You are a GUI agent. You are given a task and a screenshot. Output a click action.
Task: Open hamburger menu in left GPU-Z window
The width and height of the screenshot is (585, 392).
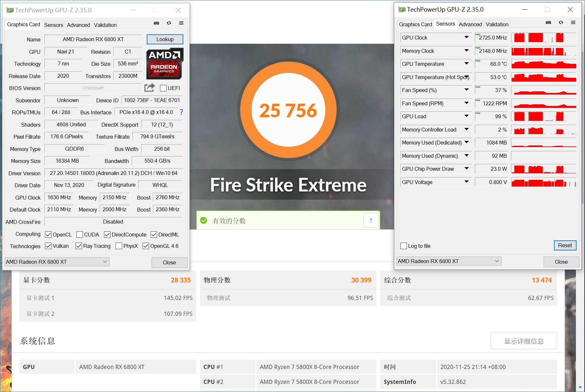point(181,23)
